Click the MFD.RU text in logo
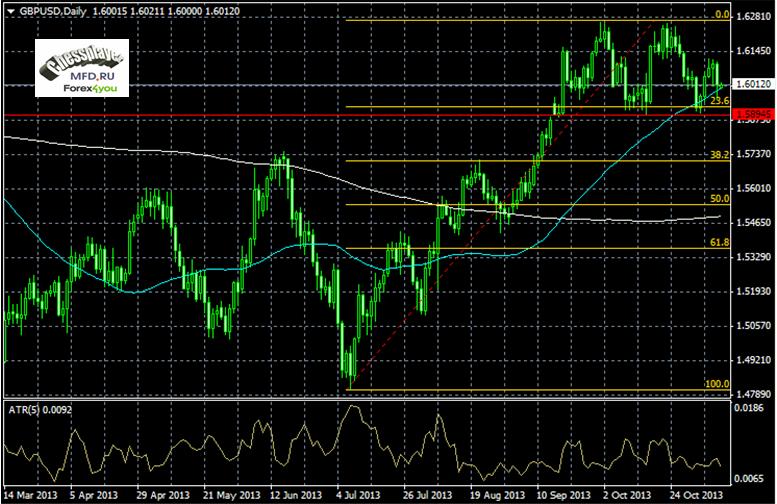Viewport: 777px width, 504px height. (x=89, y=73)
